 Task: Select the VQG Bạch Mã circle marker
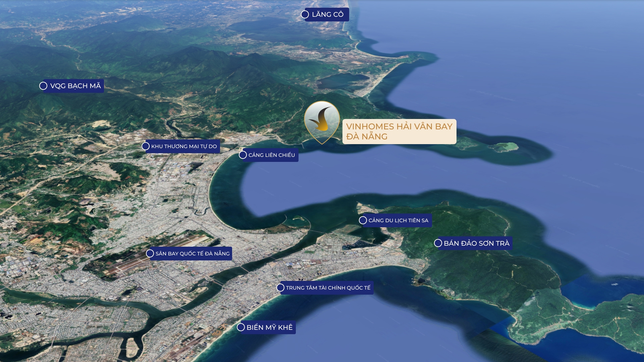(43, 86)
